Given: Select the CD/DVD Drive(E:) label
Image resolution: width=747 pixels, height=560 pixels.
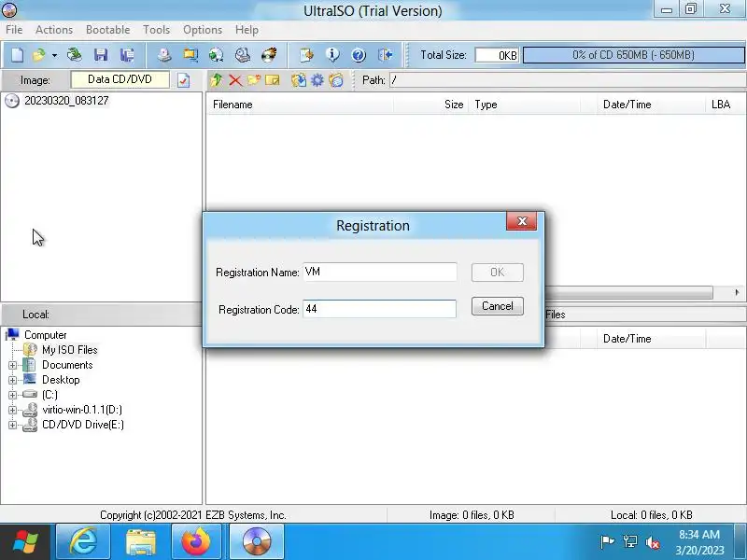Looking at the screenshot, I should (x=83, y=425).
